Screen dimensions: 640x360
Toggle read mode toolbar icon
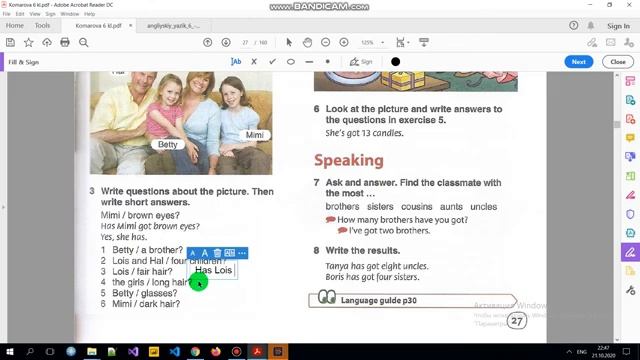click(x=424, y=42)
